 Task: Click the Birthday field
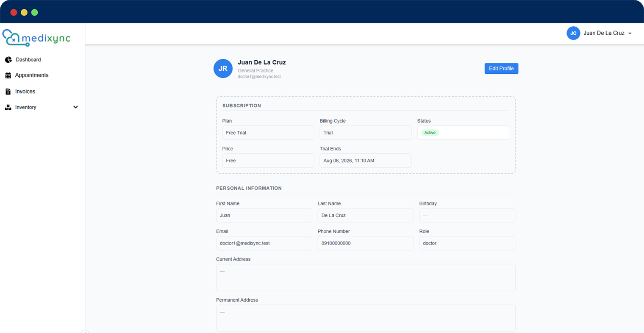coord(467,215)
